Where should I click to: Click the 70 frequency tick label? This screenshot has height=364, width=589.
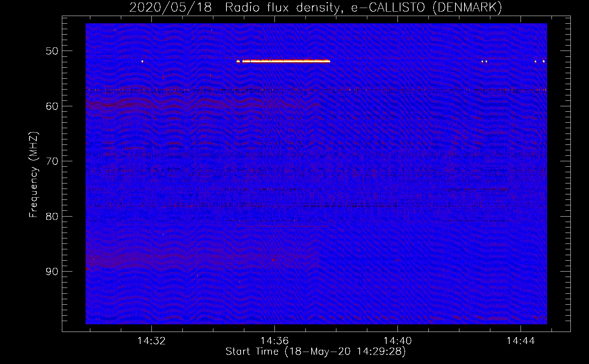point(52,161)
